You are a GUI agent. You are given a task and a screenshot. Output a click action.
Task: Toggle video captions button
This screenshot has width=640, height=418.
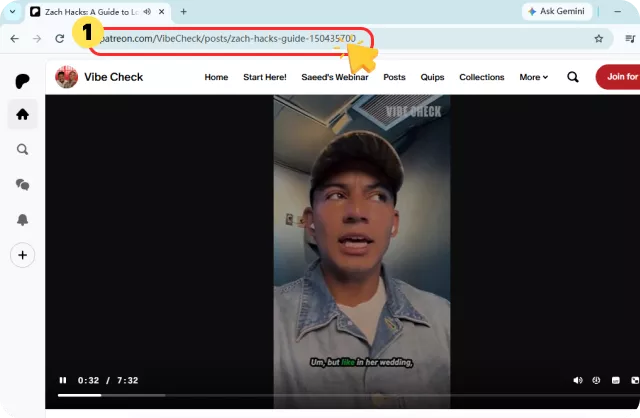tap(616, 380)
